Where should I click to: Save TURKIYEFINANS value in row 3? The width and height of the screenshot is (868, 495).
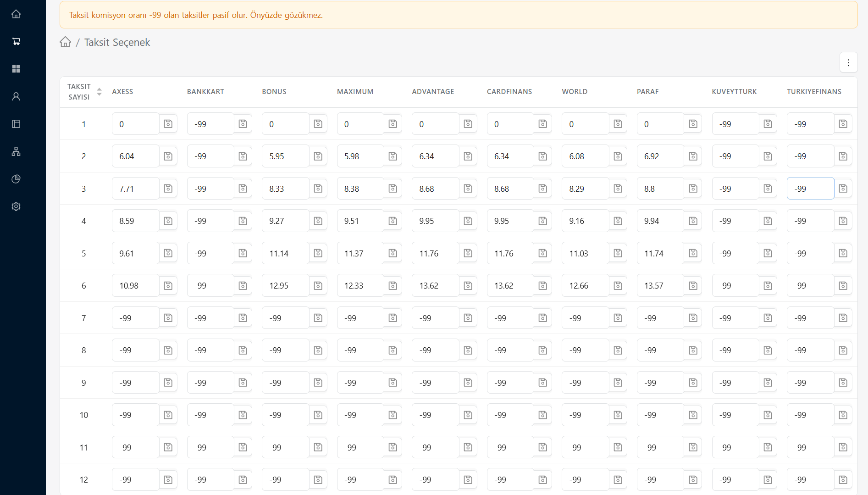click(843, 189)
